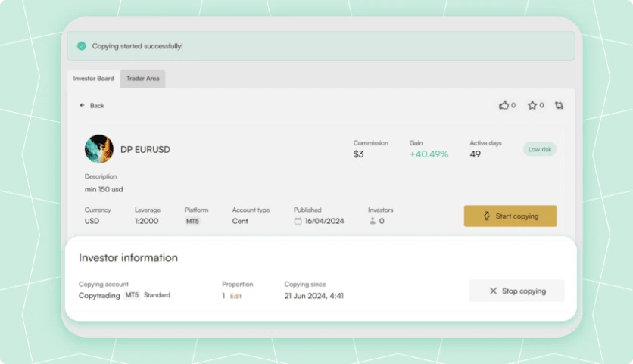
Task: Open the DP EURUSD avatar image
Action: click(99, 149)
